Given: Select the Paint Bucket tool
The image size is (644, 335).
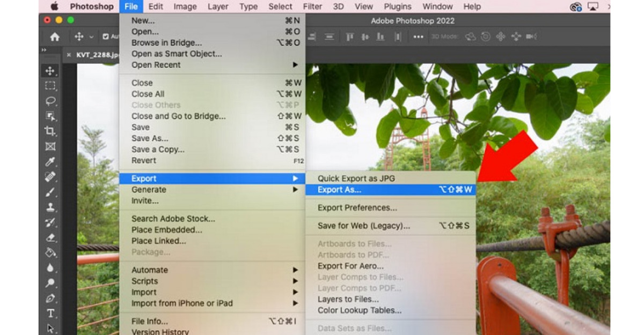Looking at the screenshot, I should pyautogui.click(x=50, y=252).
